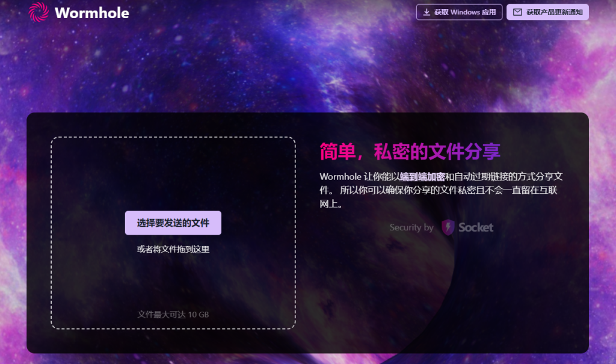Click the 简单，私密的文件分享 heading

point(410,152)
